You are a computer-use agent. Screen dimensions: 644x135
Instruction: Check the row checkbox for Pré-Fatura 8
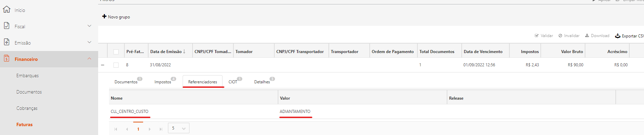[116, 65]
